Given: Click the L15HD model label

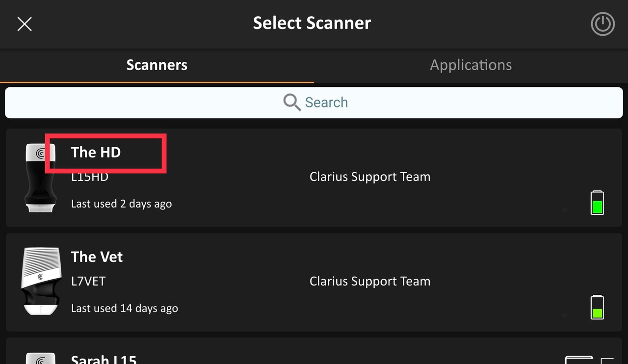Looking at the screenshot, I should [x=89, y=177].
